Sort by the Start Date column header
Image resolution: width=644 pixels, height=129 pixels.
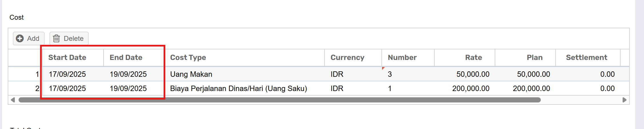pyautogui.click(x=67, y=57)
